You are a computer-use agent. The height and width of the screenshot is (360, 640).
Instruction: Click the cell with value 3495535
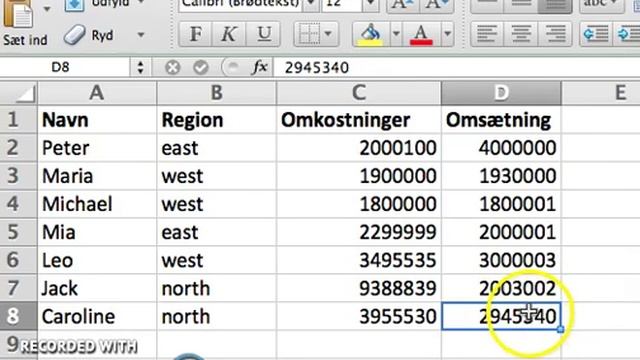[359, 260]
